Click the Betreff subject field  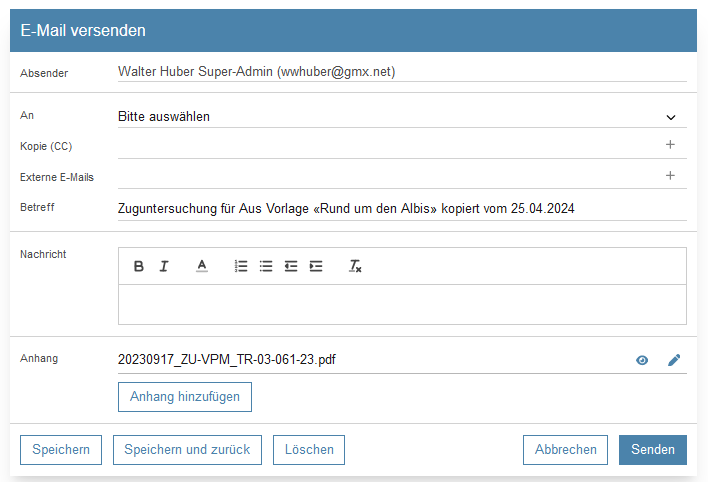point(402,208)
